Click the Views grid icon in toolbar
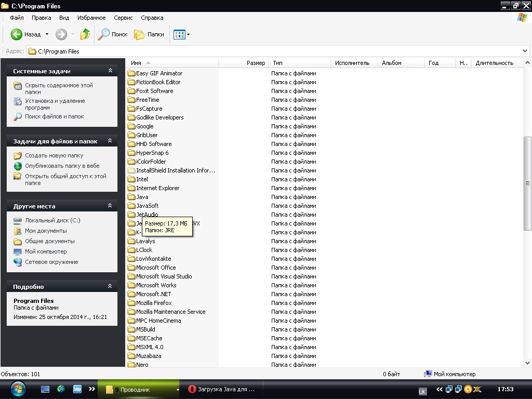The height and width of the screenshot is (399, 532). tap(179, 34)
